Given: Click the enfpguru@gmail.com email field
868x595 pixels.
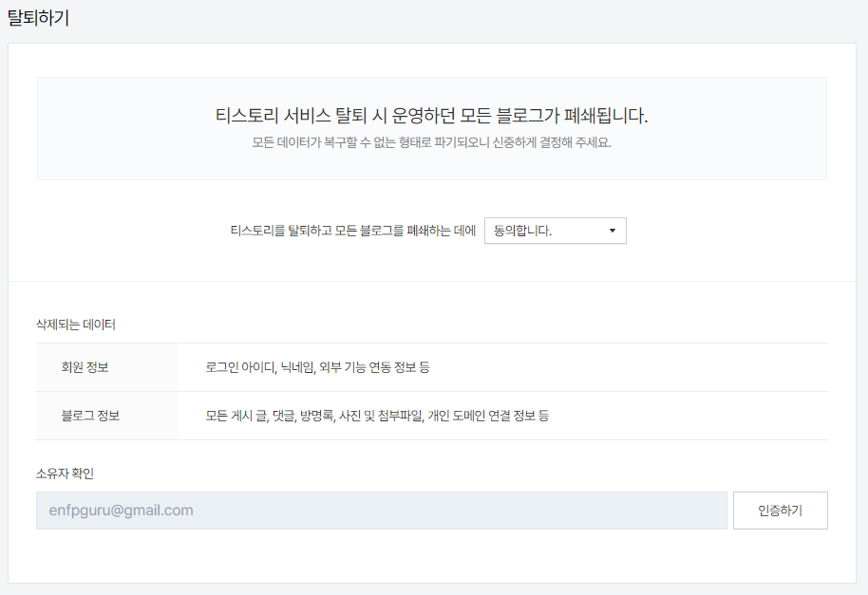Looking at the screenshot, I should (382, 511).
